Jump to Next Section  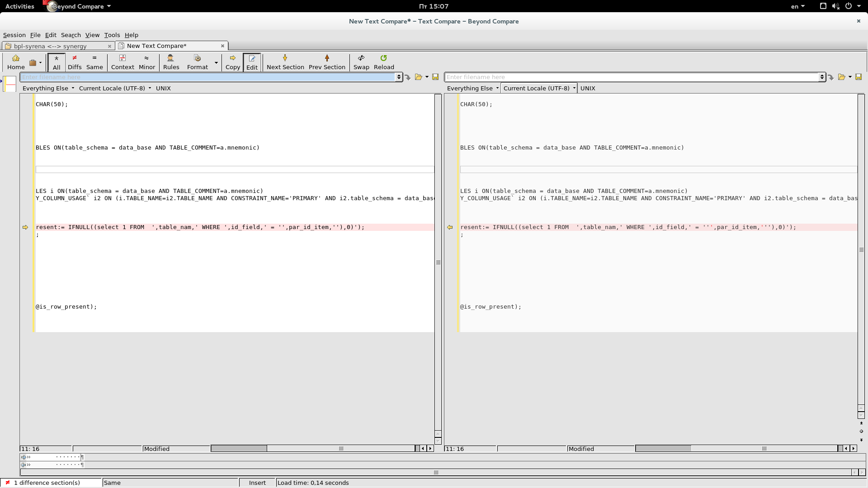(285, 62)
